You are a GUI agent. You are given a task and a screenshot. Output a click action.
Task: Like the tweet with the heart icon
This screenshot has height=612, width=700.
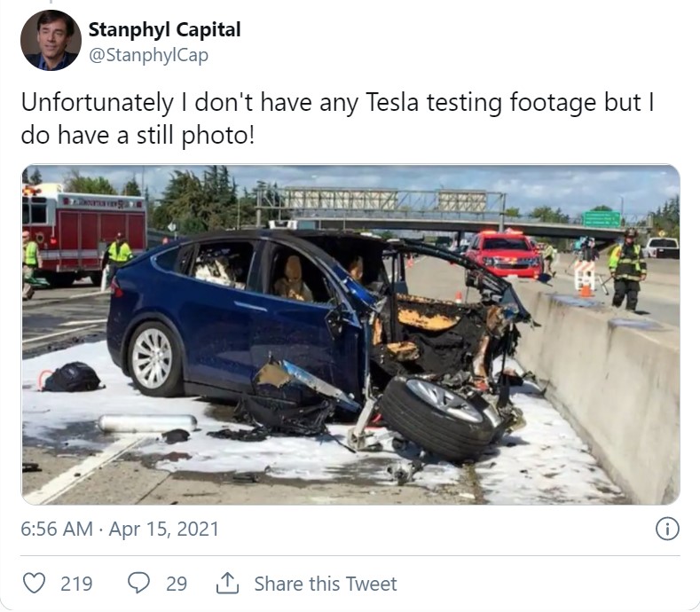(x=34, y=584)
